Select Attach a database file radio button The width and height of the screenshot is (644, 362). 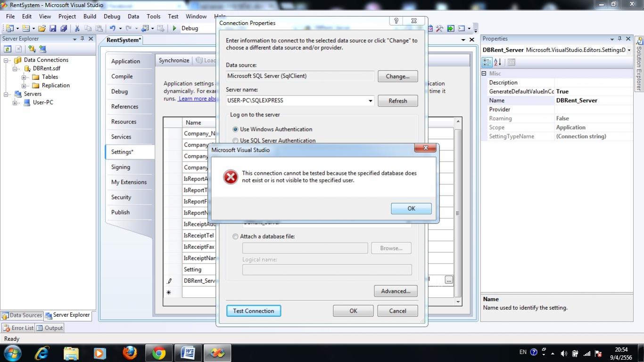coord(235,237)
